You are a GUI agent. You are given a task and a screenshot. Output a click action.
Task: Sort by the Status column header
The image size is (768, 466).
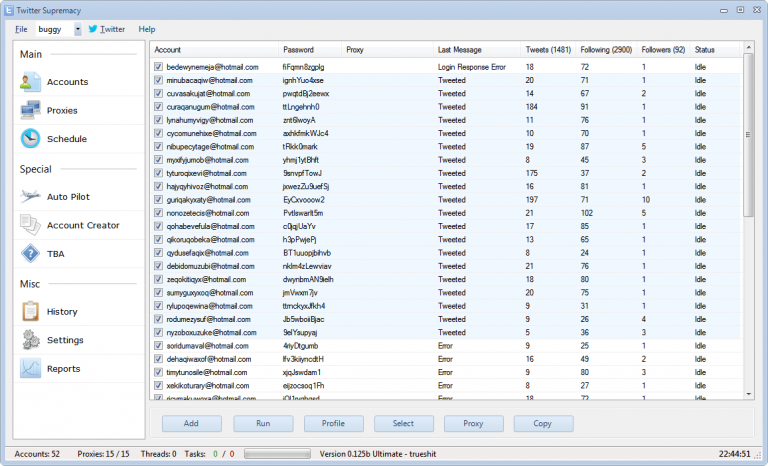pos(715,49)
